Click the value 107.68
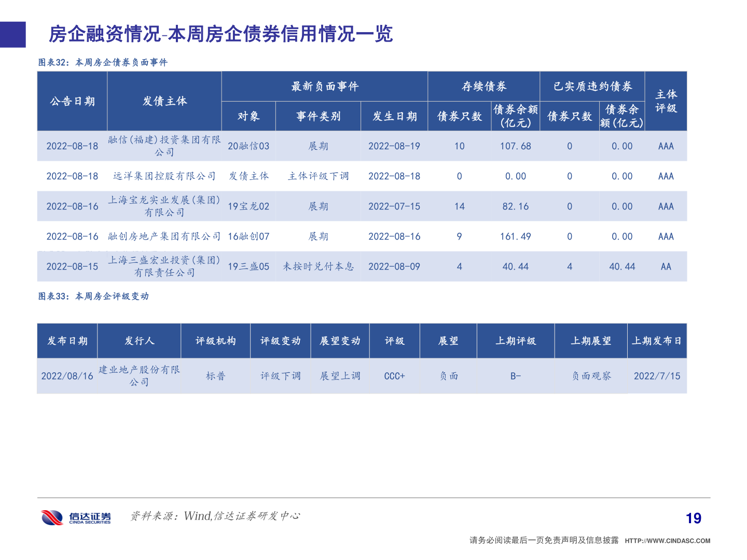 [516, 146]
